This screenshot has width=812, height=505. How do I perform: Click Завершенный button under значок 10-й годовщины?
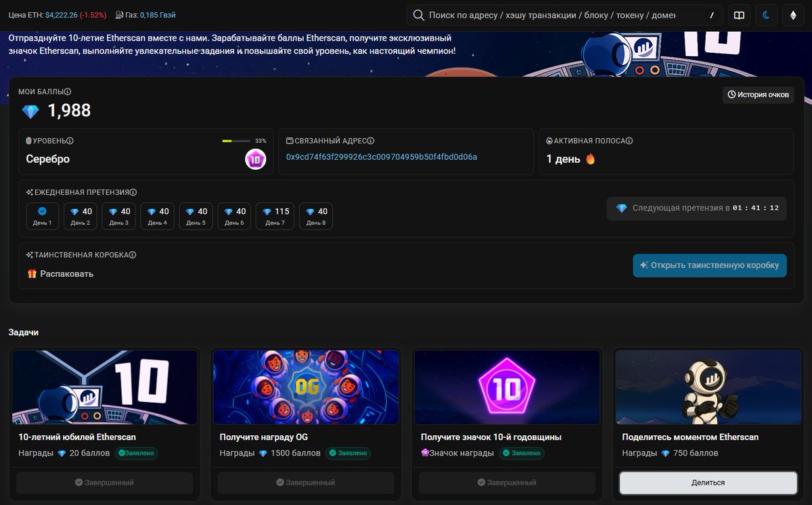507,483
